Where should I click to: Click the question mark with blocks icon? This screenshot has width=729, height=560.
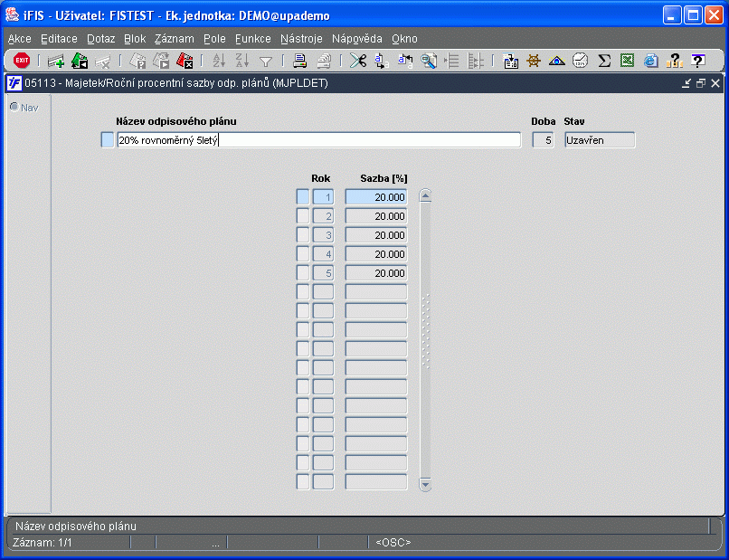(674, 61)
